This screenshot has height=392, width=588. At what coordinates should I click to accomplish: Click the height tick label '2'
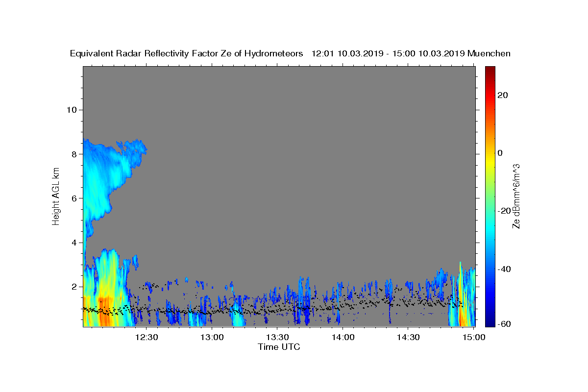[x=73, y=287]
